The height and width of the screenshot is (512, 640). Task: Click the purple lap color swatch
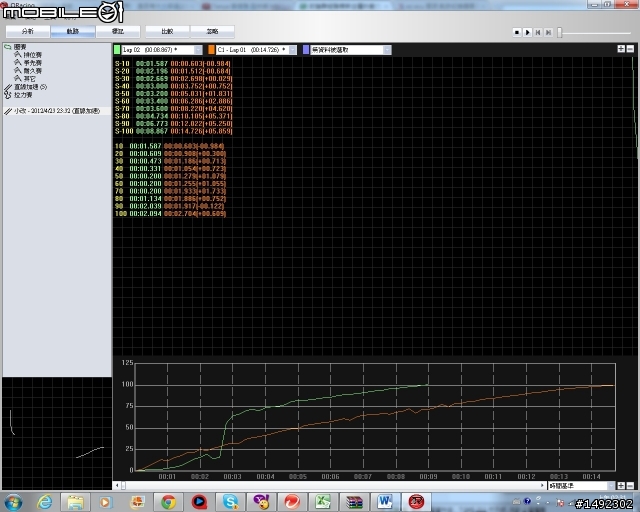pos(306,50)
